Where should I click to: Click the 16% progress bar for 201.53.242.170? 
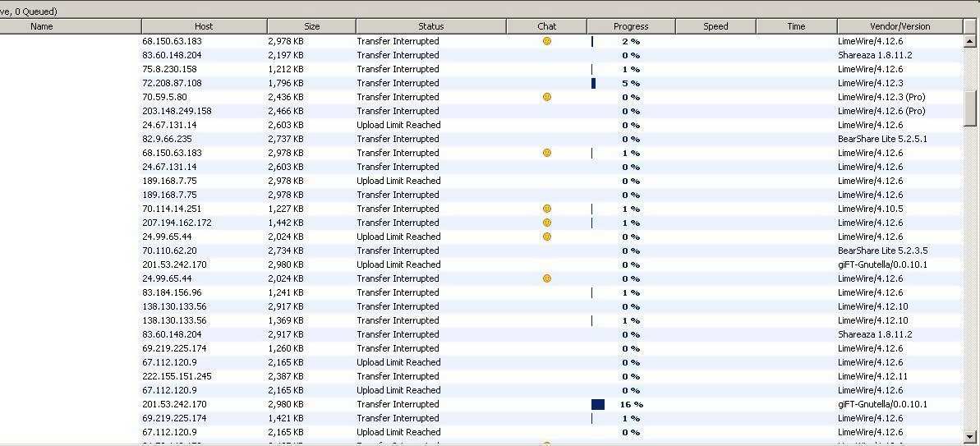click(x=598, y=404)
